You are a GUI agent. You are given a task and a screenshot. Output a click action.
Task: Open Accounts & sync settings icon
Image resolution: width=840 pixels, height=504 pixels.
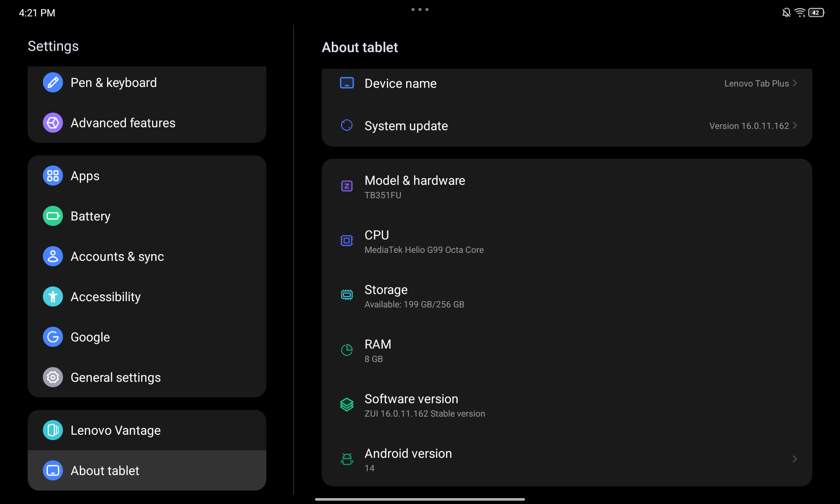coord(52,256)
